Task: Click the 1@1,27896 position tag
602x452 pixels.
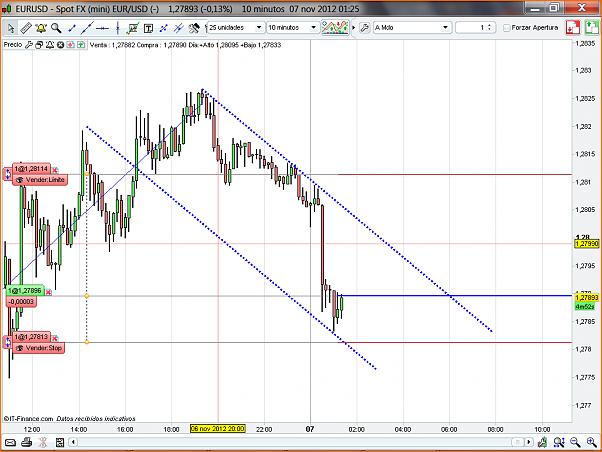Action: click(x=25, y=291)
